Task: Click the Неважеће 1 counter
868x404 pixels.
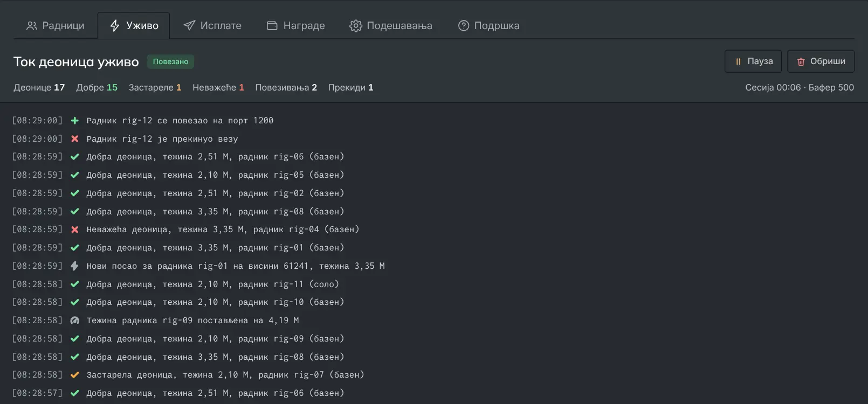Action: click(218, 87)
